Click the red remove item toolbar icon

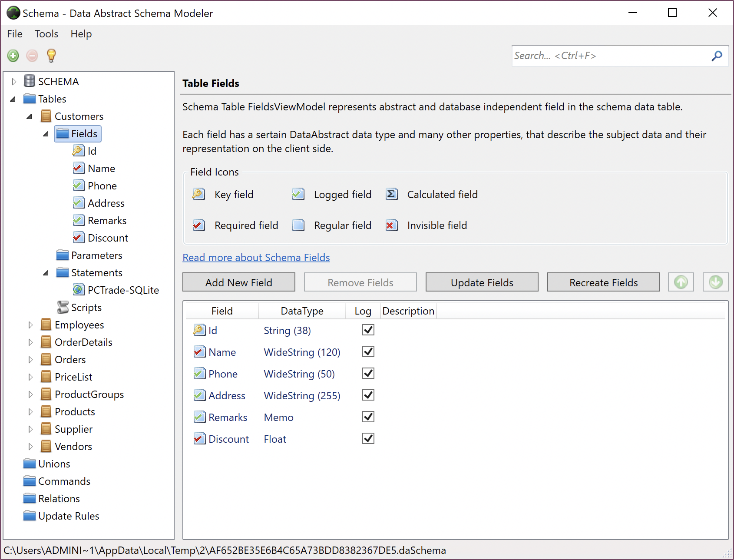point(32,56)
